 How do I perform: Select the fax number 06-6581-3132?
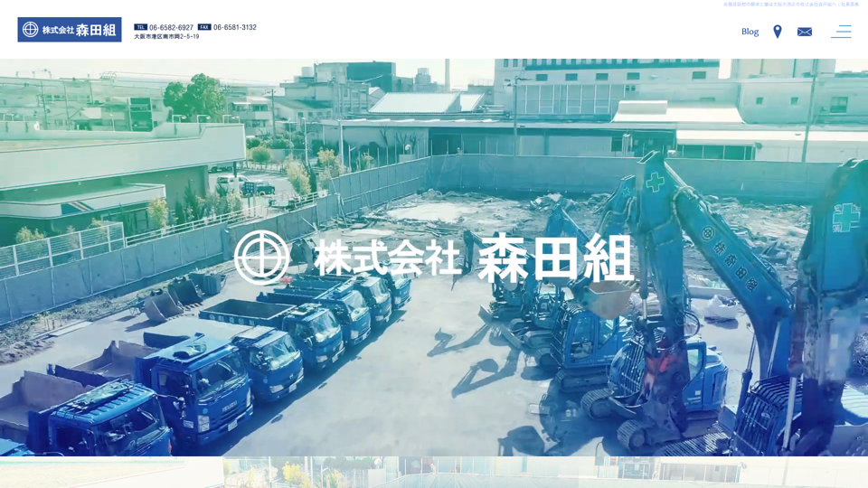pyautogui.click(x=235, y=28)
